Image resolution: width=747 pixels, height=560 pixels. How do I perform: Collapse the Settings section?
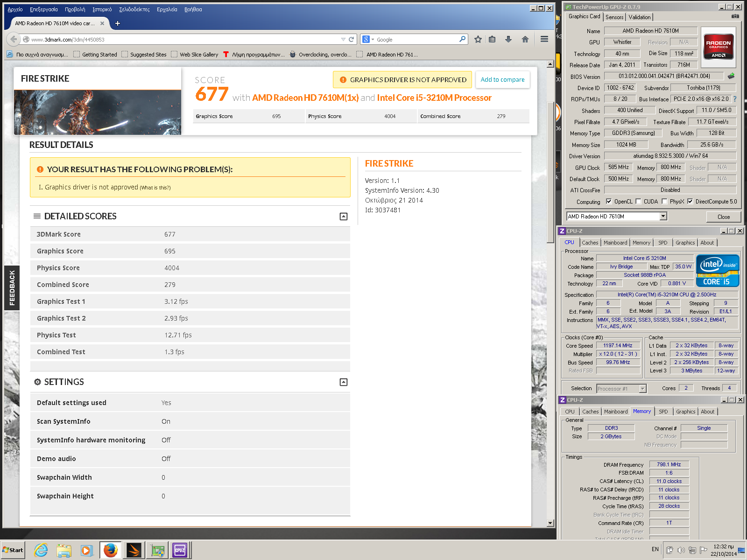(x=344, y=382)
